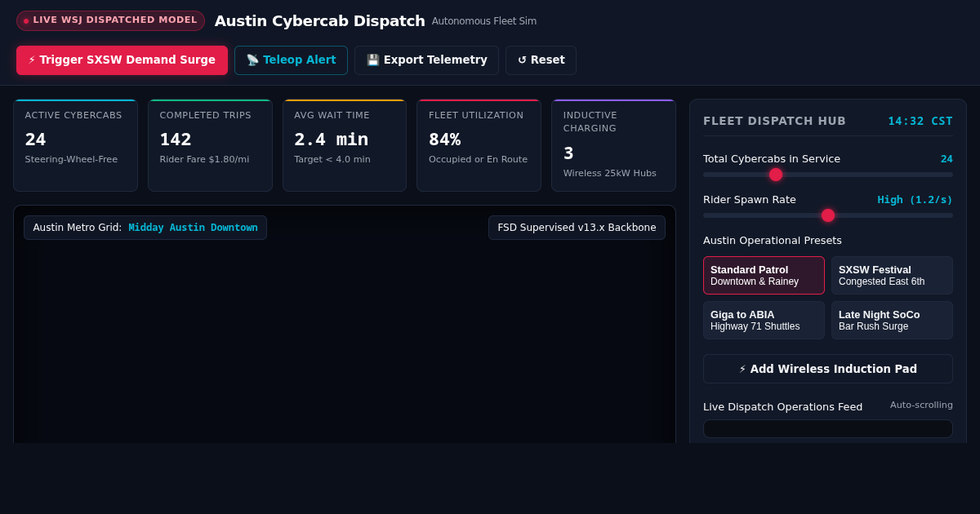The width and height of the screenshot is (980, 514).
Task: Click the Autonomous Fleet Sim subtitle
Action: click(x=484, y=21)
